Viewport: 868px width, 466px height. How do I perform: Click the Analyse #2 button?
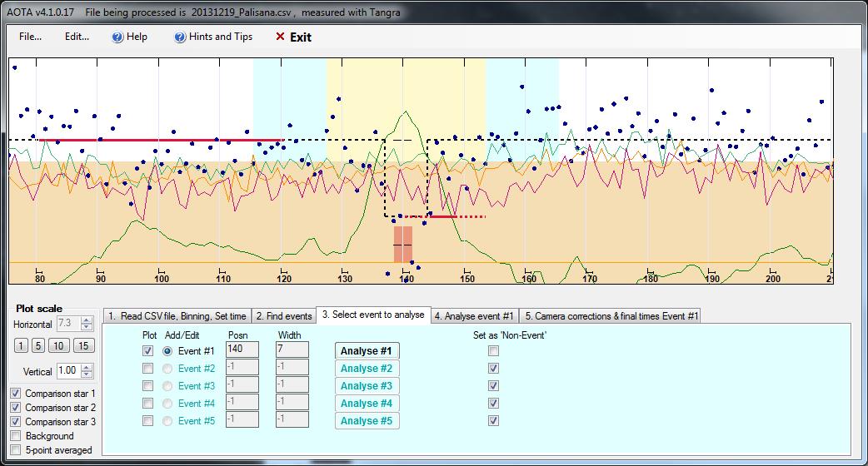pyautogui.click(x=367, y=368)
